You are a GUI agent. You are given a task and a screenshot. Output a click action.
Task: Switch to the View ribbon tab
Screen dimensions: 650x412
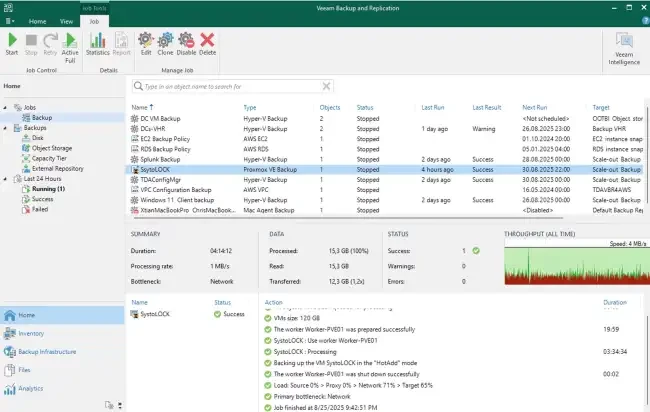[x=66, y=21]
